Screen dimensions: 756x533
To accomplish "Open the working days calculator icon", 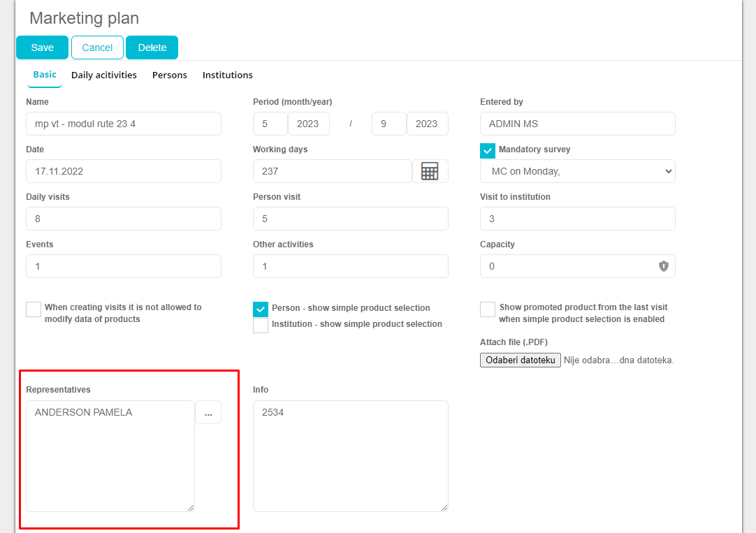I will [x=430, y=171].
